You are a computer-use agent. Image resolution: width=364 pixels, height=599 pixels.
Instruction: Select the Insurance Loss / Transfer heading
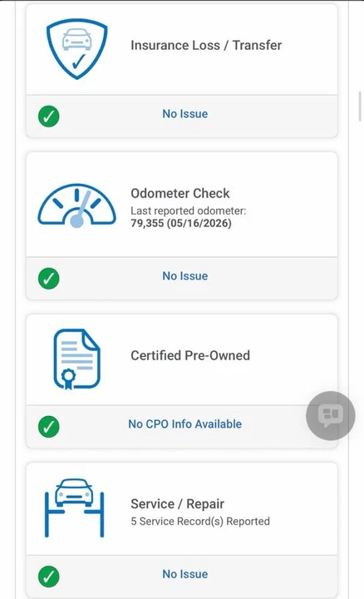pos(206,45)
